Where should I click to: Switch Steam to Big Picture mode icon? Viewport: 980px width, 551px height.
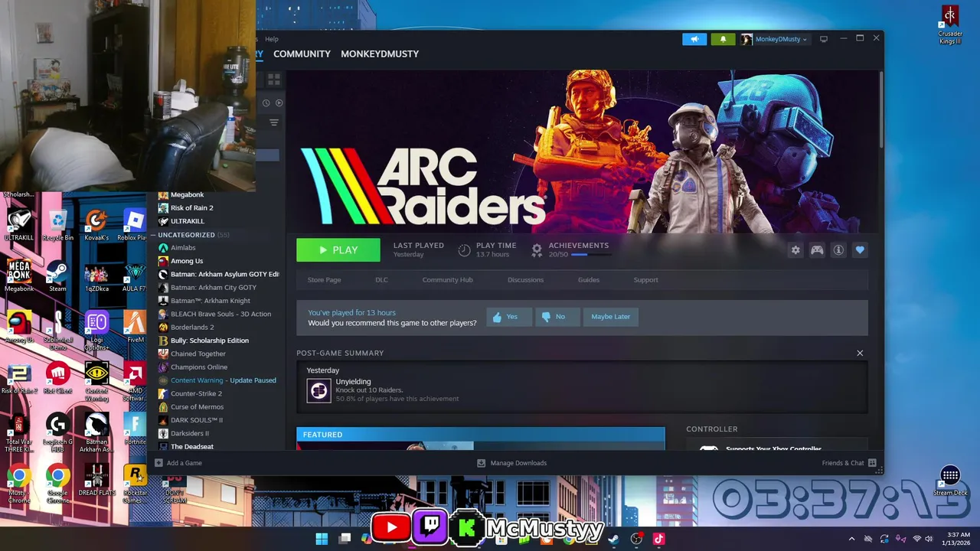[824, 39]
